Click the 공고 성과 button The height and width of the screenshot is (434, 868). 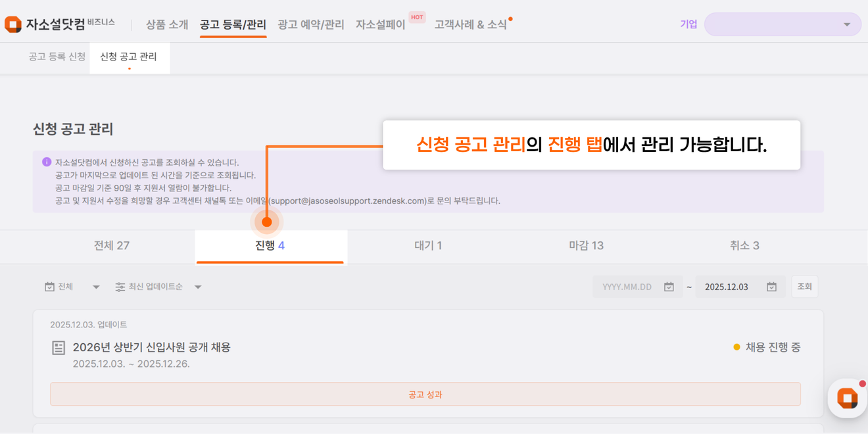click(425, 395)
